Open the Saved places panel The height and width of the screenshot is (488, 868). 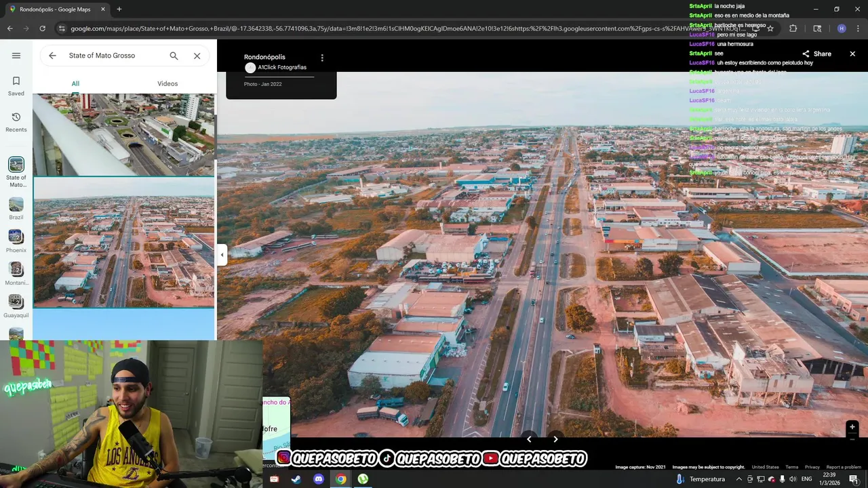pos(16,86)
